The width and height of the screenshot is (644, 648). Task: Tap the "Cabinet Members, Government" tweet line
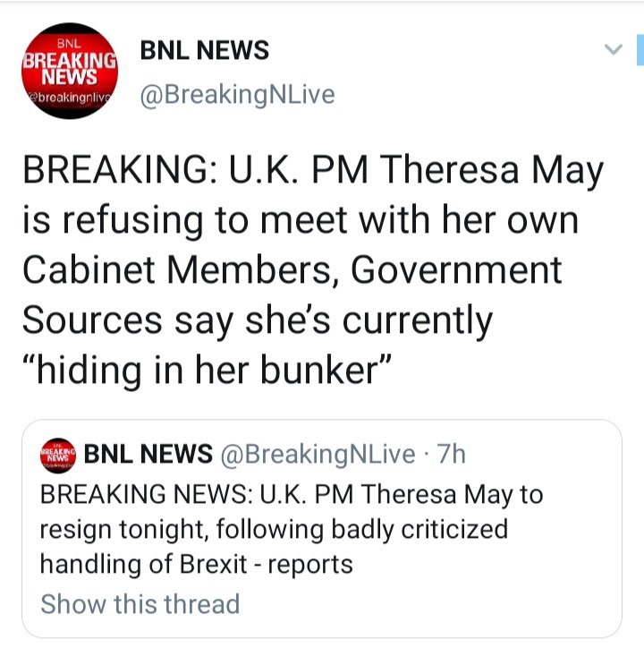pyautogui.click(x=292, y=270)
